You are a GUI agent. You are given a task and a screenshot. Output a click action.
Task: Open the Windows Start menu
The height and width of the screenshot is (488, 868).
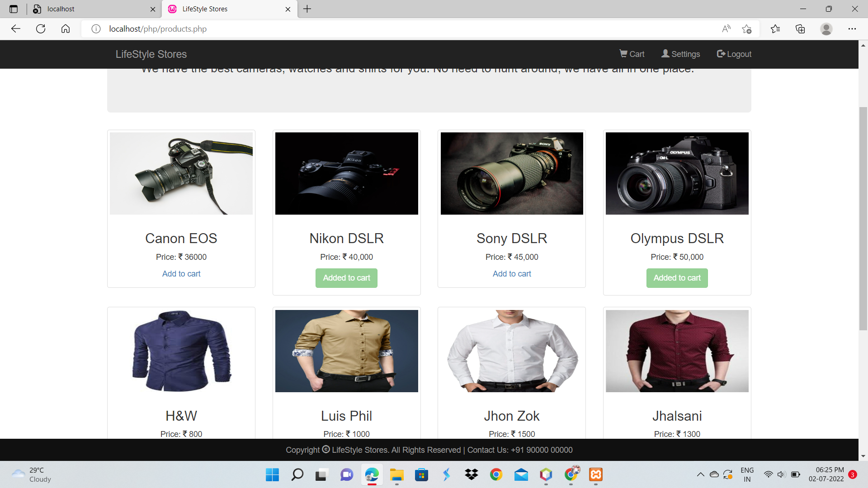point(272,474)
